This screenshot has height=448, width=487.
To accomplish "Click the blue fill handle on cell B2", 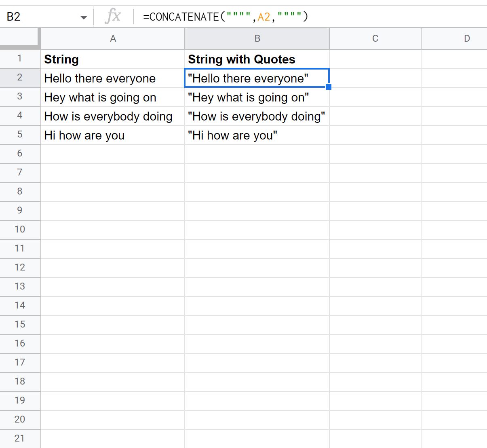I will (x=329, y=87).
